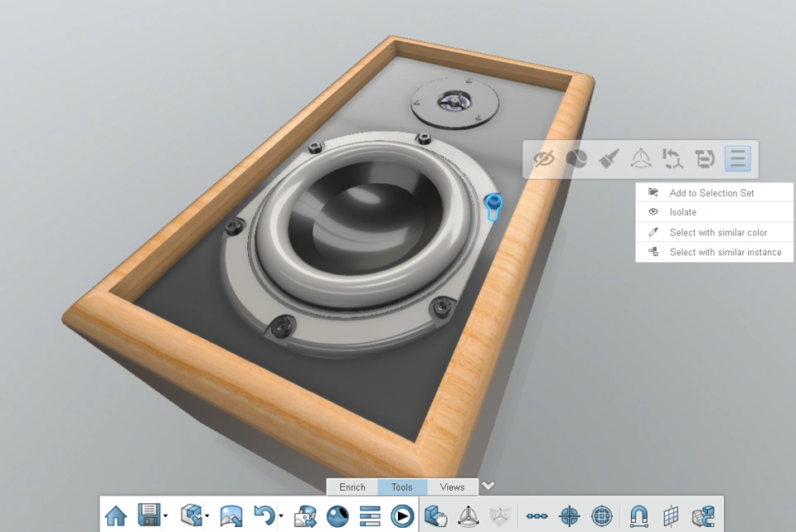Choose Select with similar color
The width and height of the screenshot is (796, 532).
click(x=714, y=232)
